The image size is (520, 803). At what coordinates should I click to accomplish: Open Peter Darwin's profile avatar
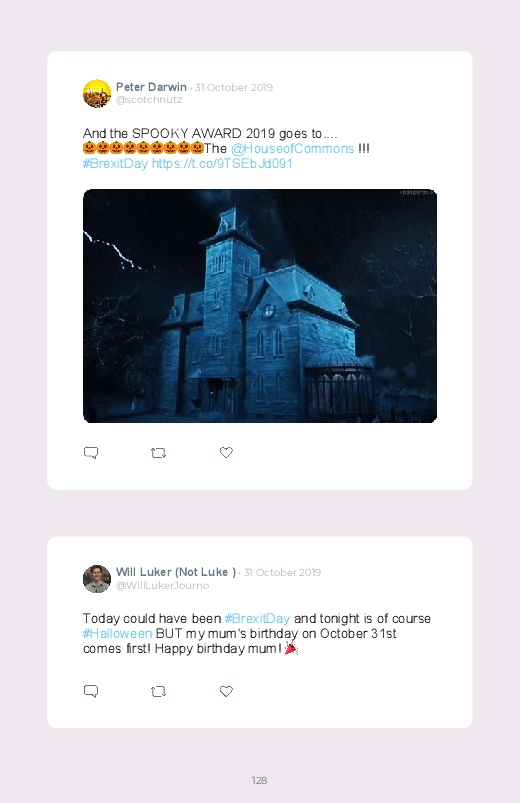point(97,93)
